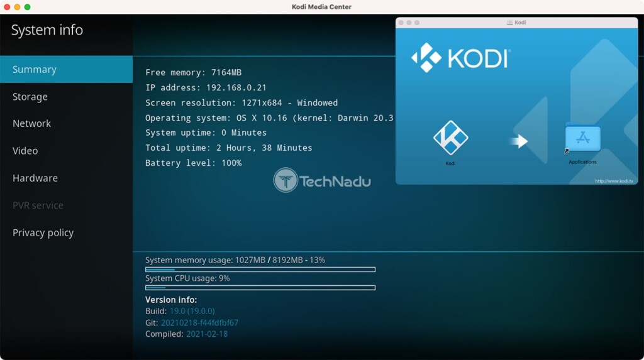Click the Kodi installer window title bar
The image size is (644, 360).
click(x=517, y=23)
